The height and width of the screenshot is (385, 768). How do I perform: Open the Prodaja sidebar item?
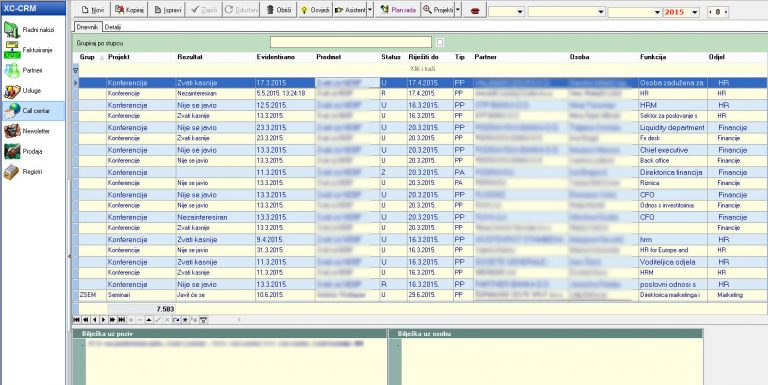click(x=33, y=151)
